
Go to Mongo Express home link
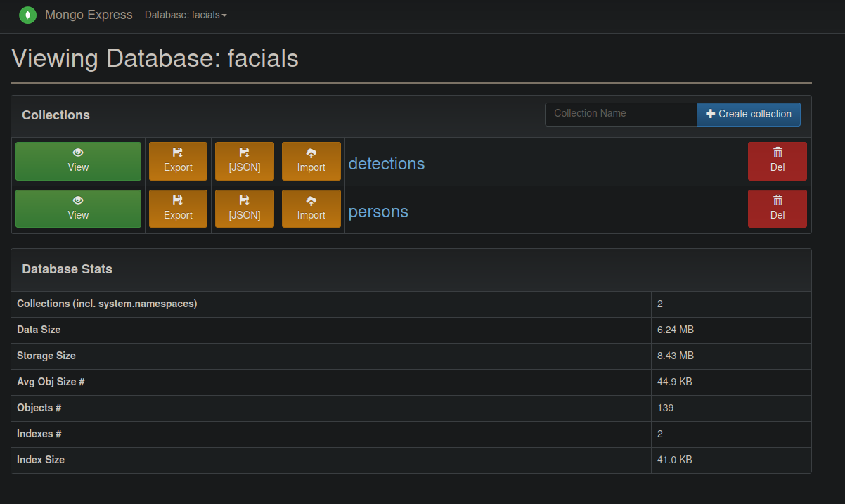click(89, 15)
